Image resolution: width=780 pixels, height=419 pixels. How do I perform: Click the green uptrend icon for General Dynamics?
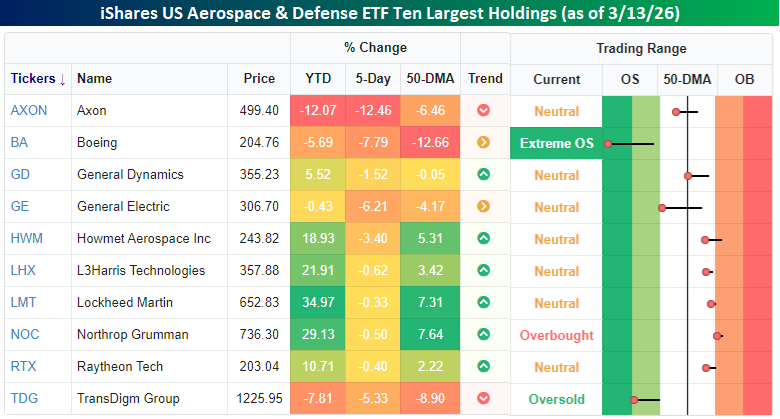(x=484, y=175)
